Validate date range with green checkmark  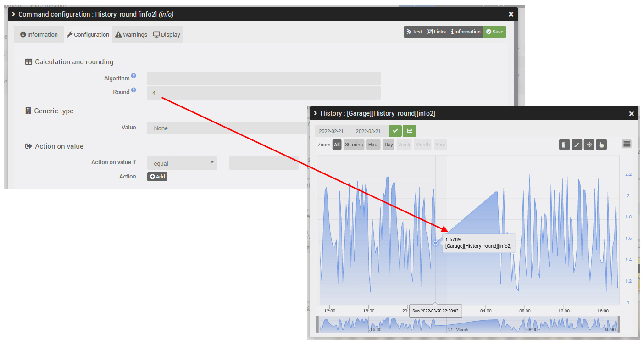click(395, 131)
